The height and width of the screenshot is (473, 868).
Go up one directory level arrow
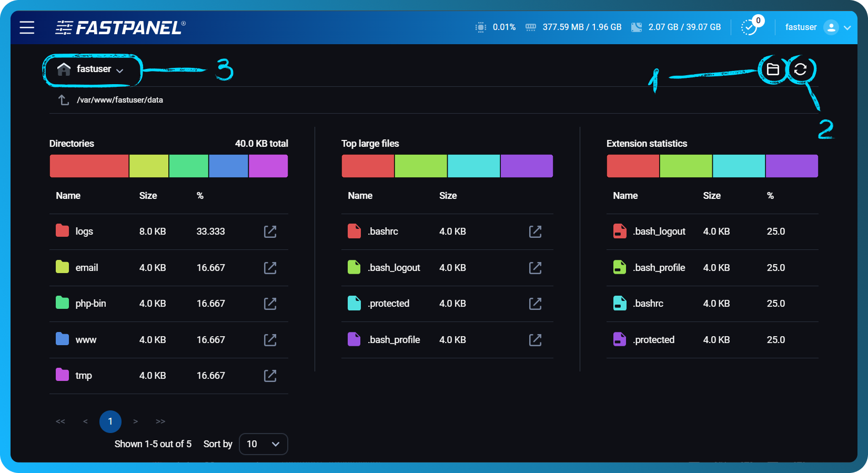pos(64,100)
